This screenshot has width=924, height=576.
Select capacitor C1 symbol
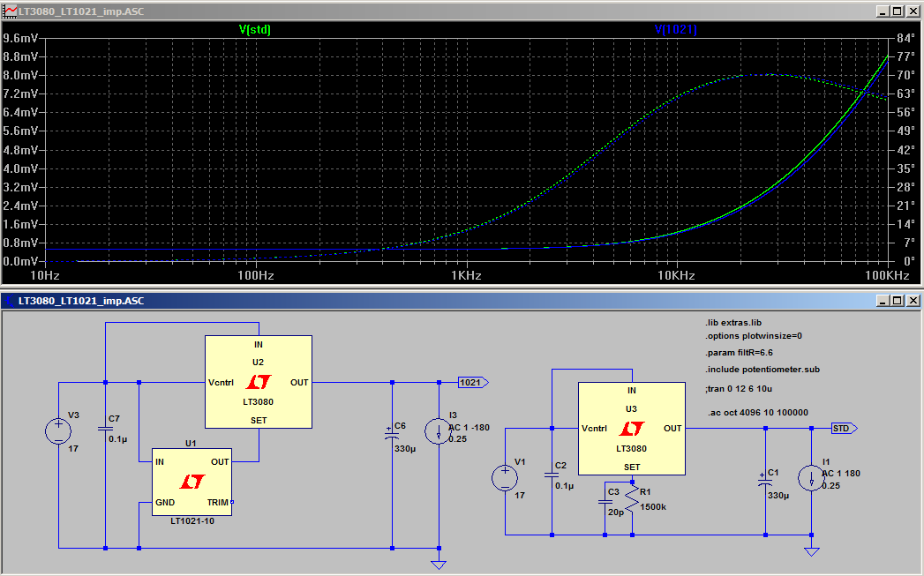click(765, 482)
